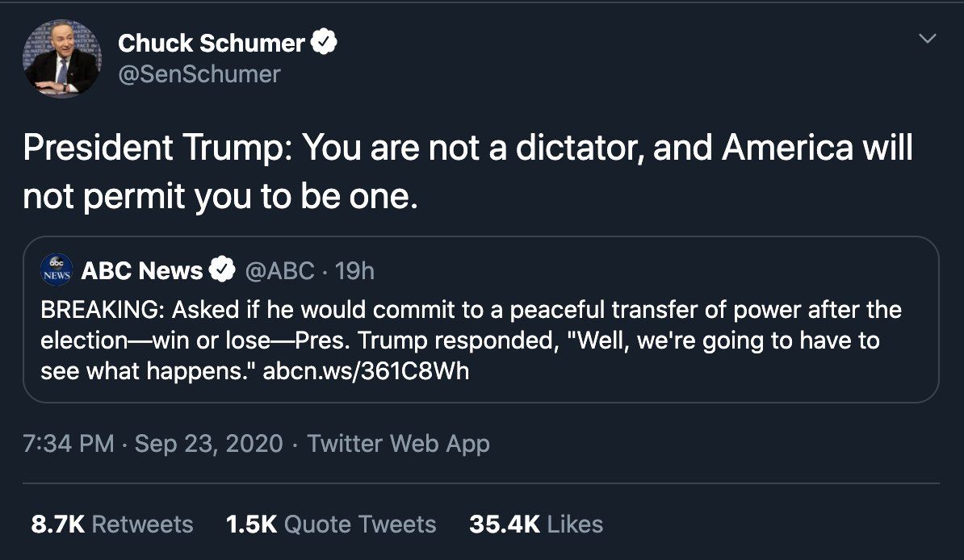View the 8.7K Retweets list
The image size is (964, 560).
pos(112,524)
